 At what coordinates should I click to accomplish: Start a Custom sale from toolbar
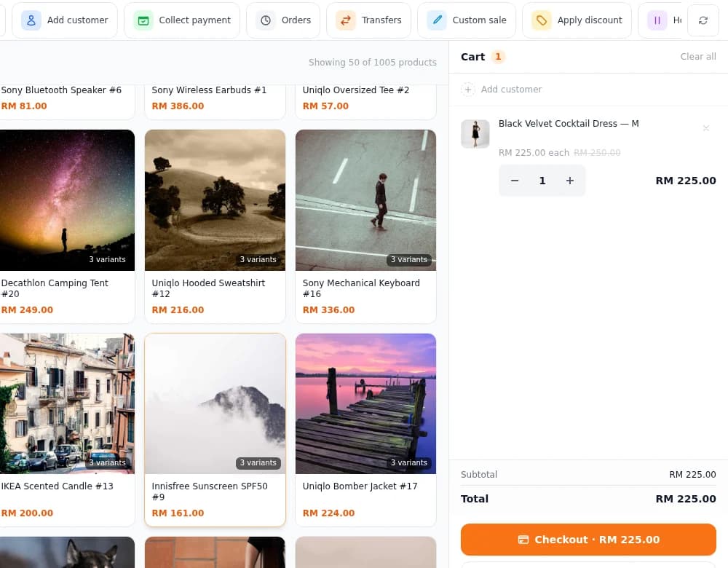[467, 20]
